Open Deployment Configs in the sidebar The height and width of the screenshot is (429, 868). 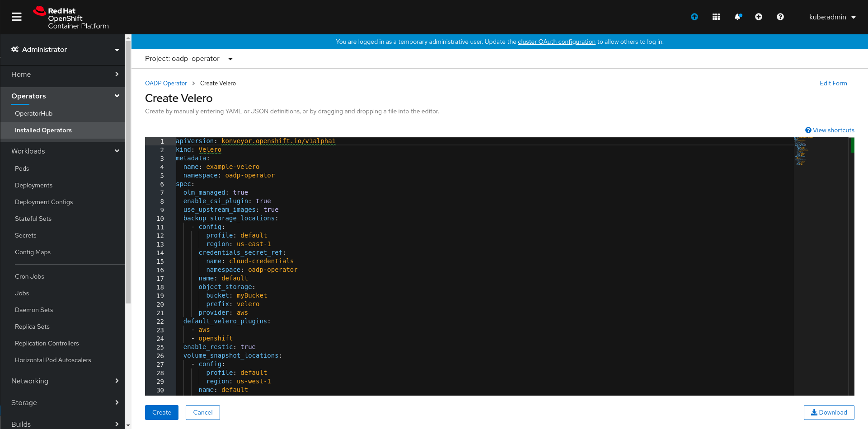[44, 202]
